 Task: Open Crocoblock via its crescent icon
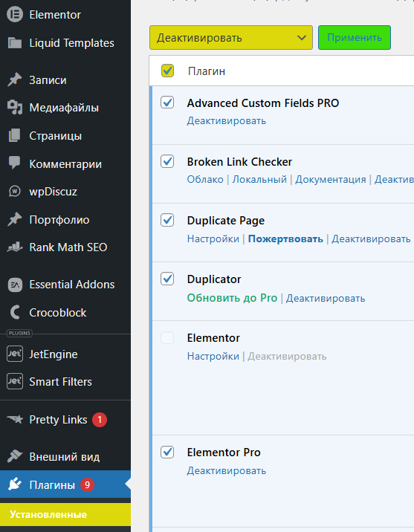coord(15,312)
